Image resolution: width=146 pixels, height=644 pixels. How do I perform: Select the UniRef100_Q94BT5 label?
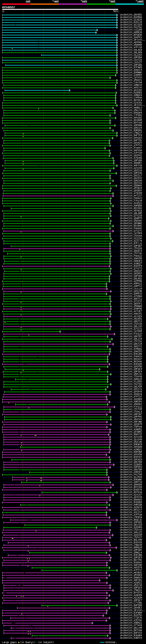pos(131,218)
